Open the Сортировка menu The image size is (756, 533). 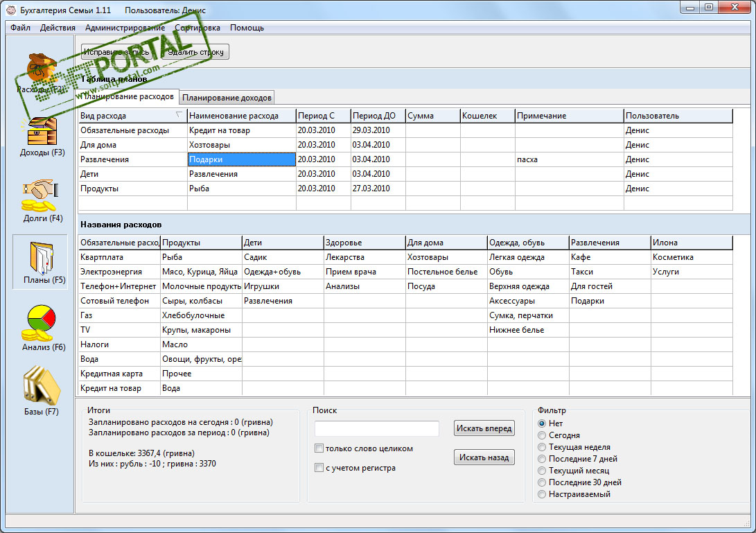197,28
